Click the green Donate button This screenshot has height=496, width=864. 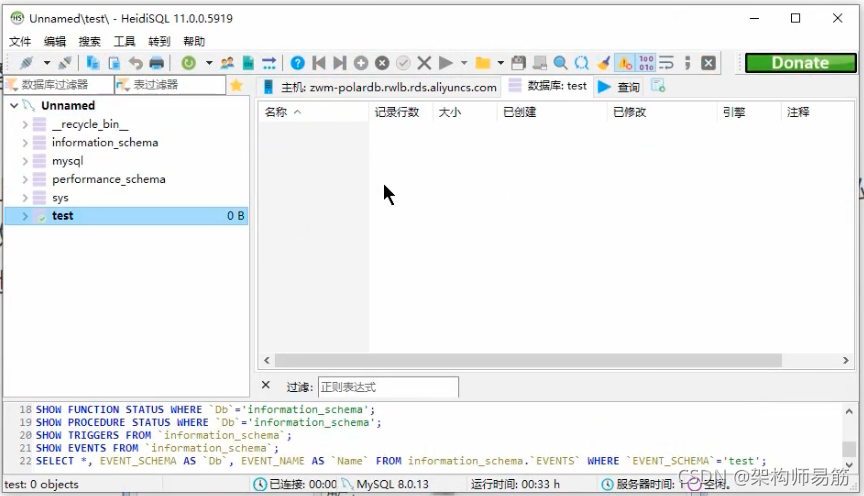(801, 63)
